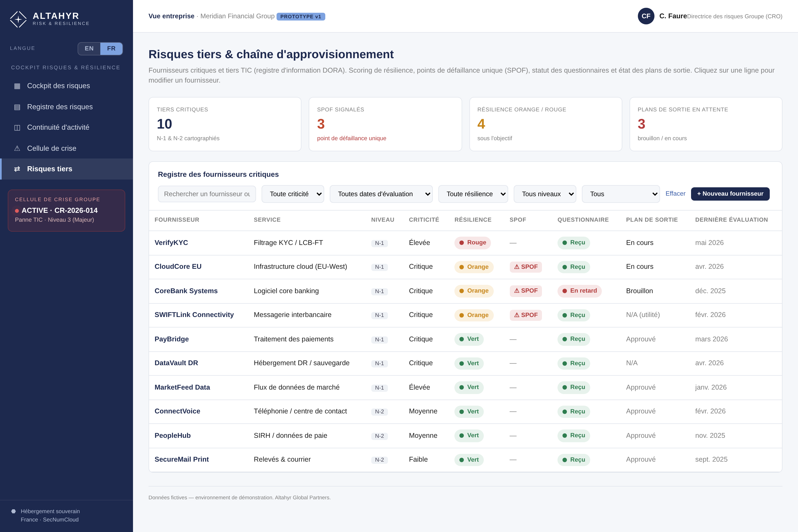
Task: Click the Continuité d'activité panel icon
Action: tap(17, 127)
